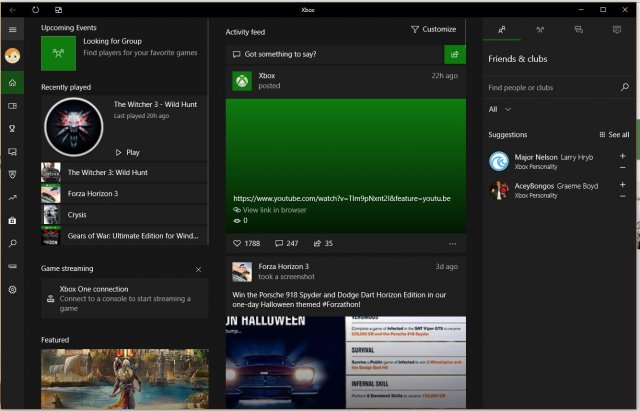This screenshot has width=640, height=411.
Task: Open comments on the Xbox post
Action: [x=279, y=243]
